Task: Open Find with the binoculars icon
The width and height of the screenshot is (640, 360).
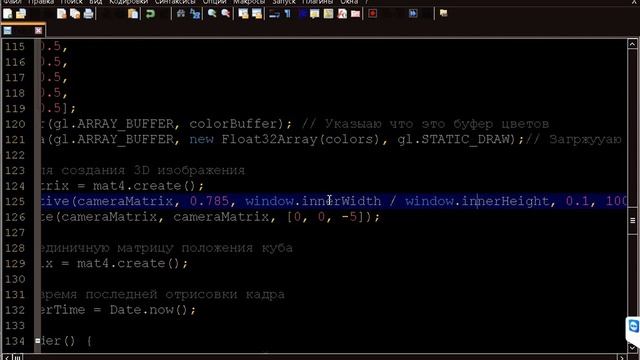Action: point(181,14)
